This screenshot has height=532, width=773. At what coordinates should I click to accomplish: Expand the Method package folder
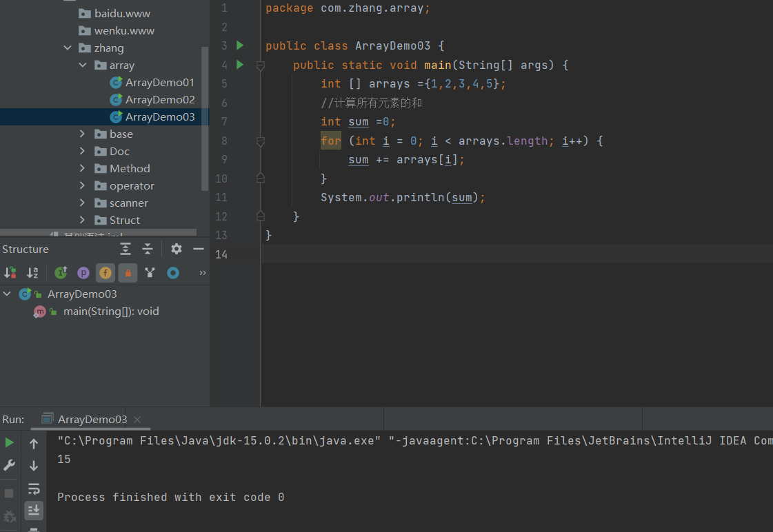[82, 168]
